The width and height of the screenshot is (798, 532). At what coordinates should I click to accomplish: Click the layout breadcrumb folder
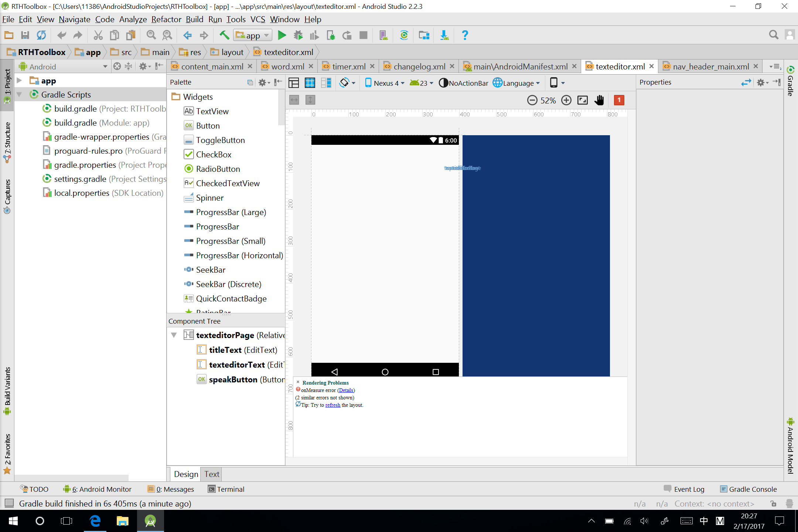click(227, 52)
